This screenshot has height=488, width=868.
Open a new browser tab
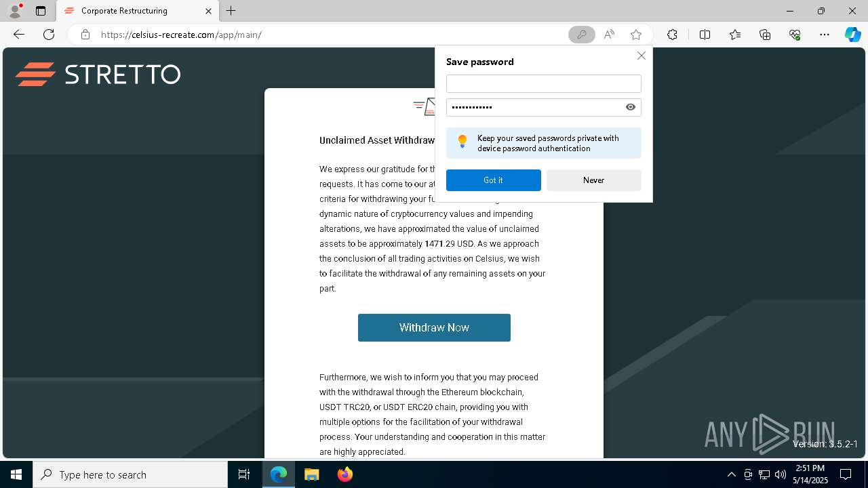[231, 11]
